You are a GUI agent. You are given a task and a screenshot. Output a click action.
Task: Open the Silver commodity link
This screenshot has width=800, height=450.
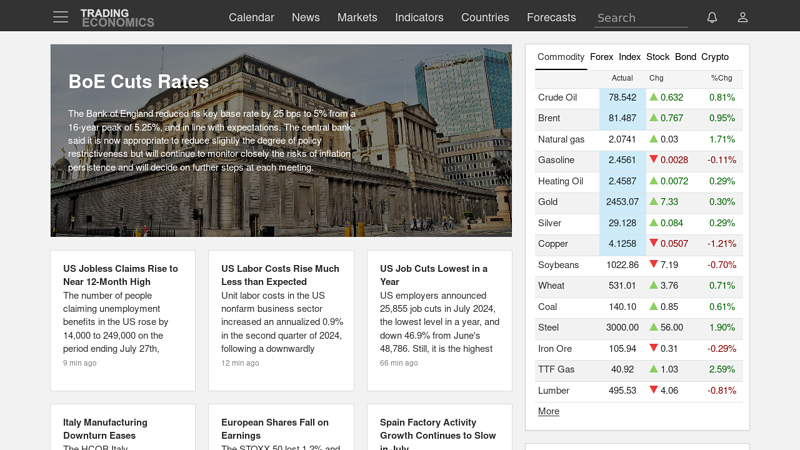(x=549, y=222)
